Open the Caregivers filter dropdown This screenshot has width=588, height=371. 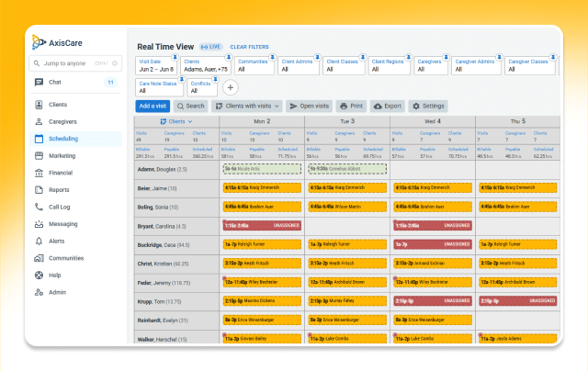click(431, 65)
